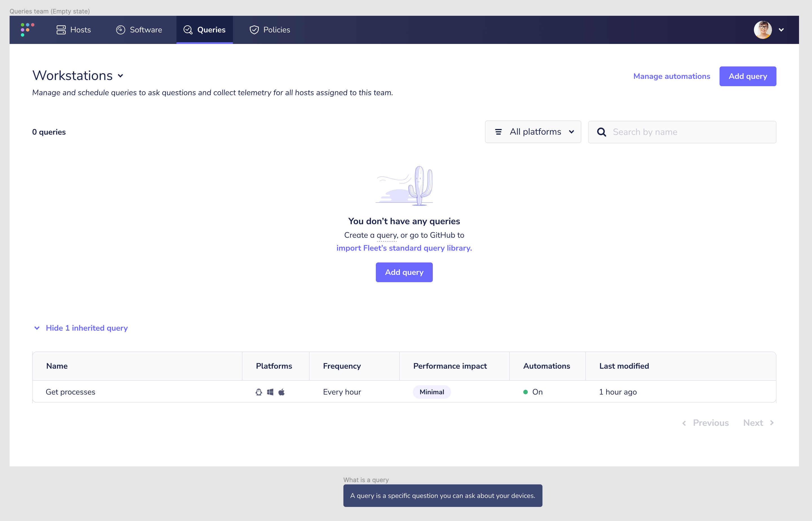Click the Linux penguin platform icon
This screenshot has height=521, width=812.
[259, 392]
